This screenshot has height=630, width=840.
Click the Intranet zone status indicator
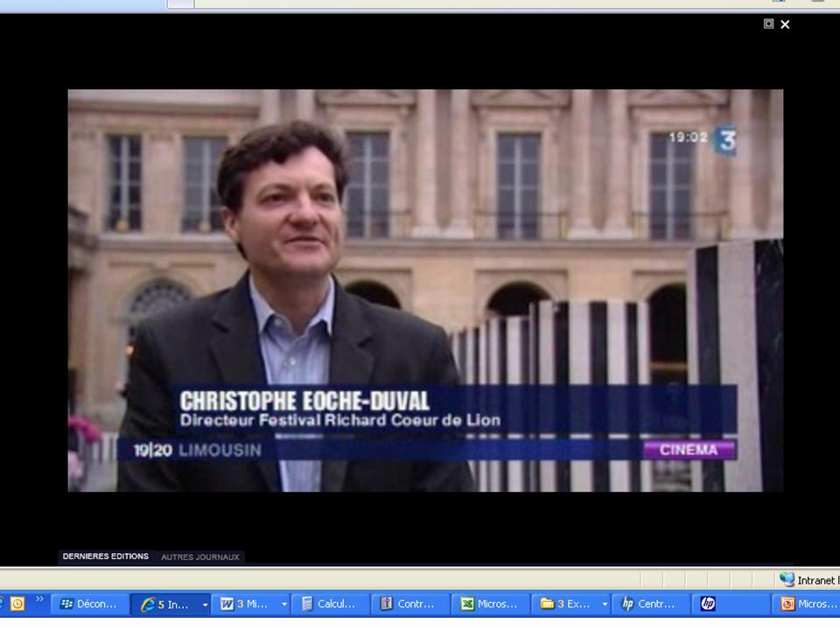[x=808, y=580]
